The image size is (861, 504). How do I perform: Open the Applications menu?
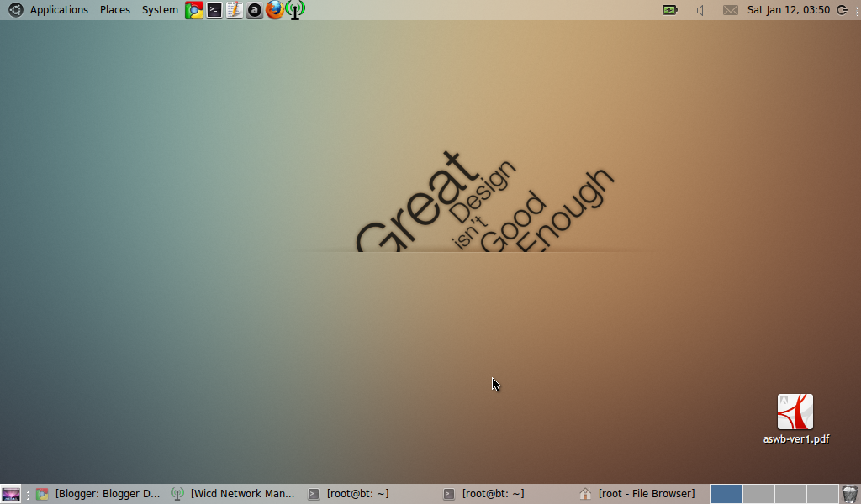coord(59,10)
